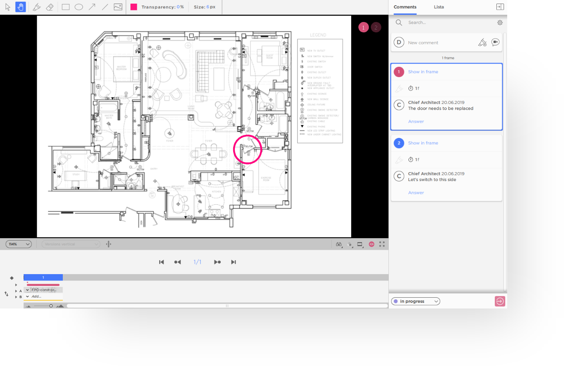Add a drawing annotation to new comment
588x390 pixels.
(x=482, y=42)
